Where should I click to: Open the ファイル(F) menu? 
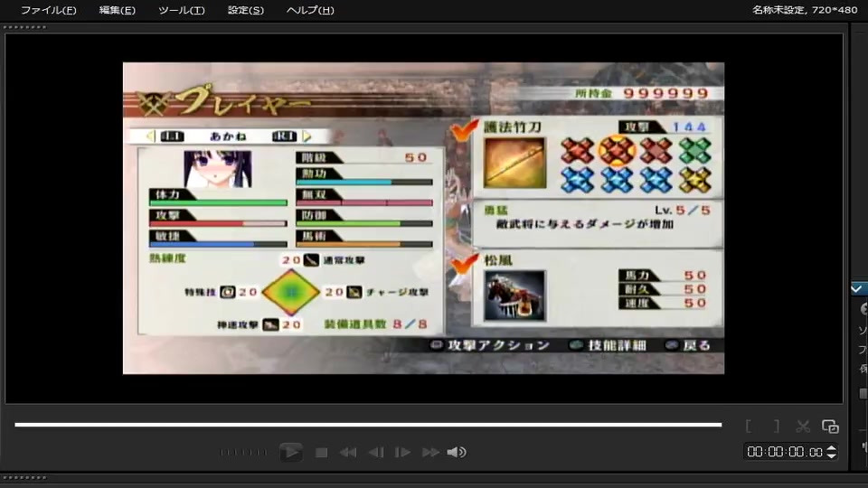[x=48, y=10]
